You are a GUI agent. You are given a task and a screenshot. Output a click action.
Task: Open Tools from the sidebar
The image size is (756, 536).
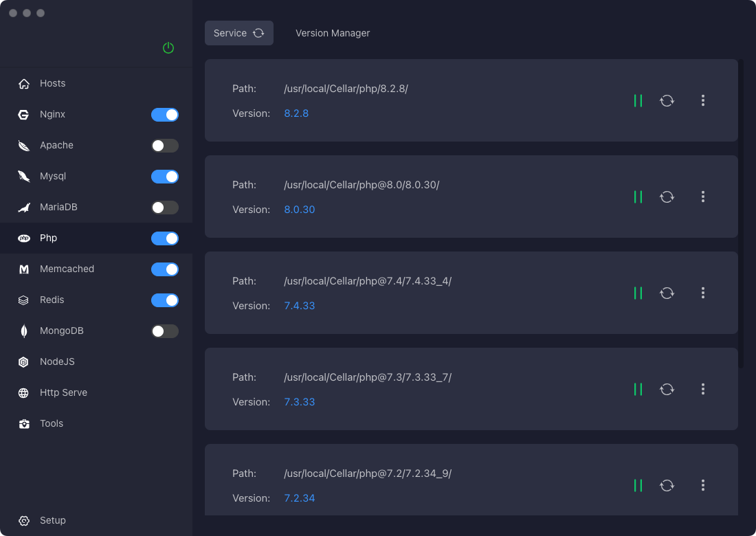coord(96,424)
